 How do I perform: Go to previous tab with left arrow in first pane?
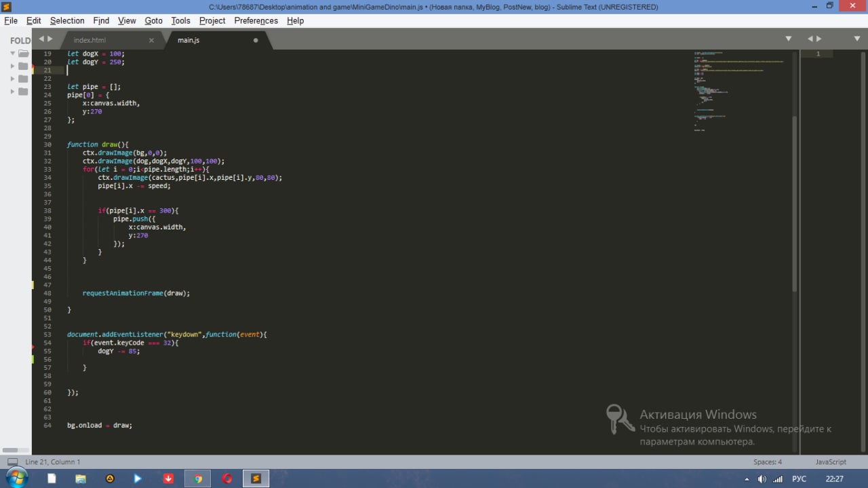[41, 39]
